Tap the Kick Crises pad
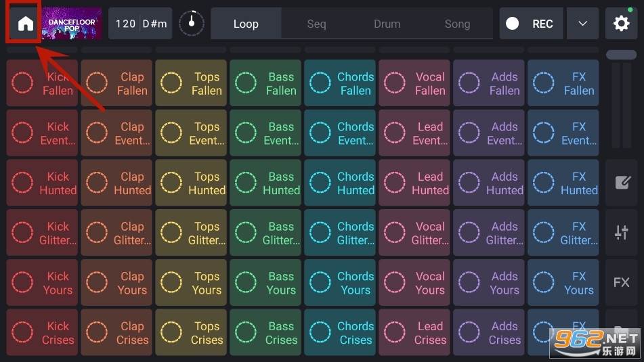 tap(42, 332)
